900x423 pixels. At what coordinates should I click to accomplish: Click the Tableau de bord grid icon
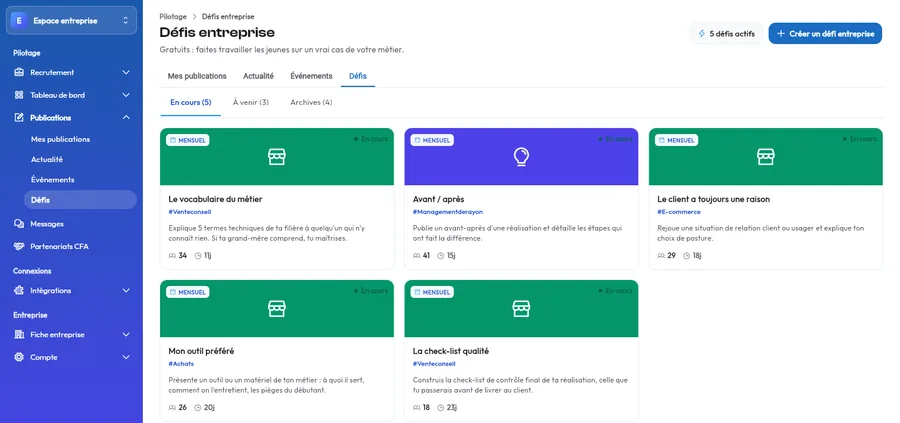tap(19, 95)
